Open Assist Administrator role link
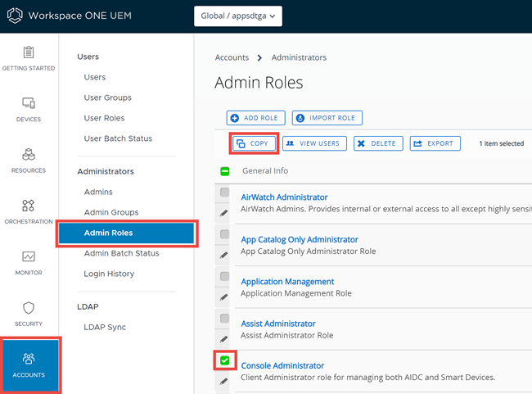The image size is (532, 394). point(278,324)
